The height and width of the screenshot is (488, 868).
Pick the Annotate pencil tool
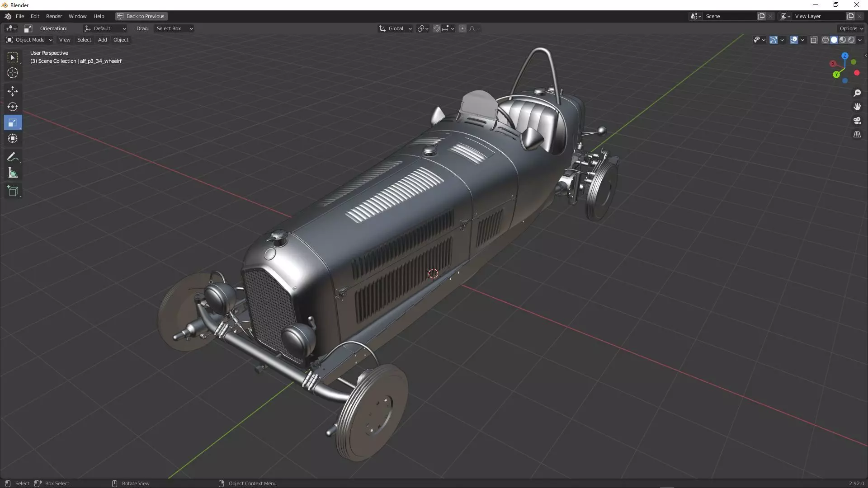pos(13,157)
